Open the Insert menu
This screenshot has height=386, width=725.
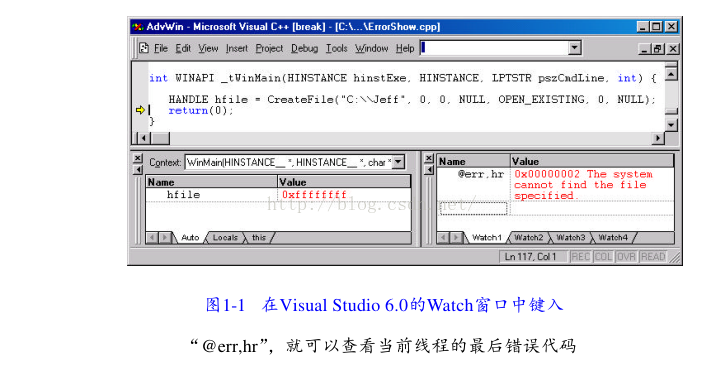[x=237, y=49]
